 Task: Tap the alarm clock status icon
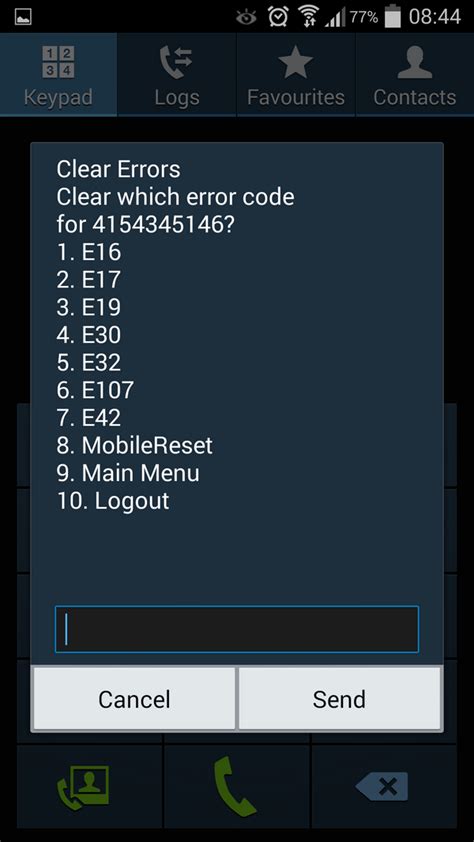pyautogui.click(x=278, y=17)
